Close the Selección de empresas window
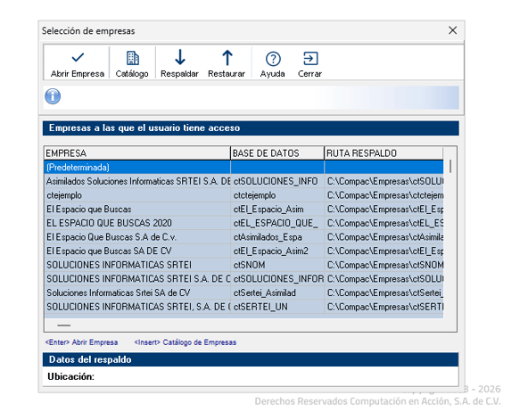The width and height of the screenshot is (528, 420). 452,30
